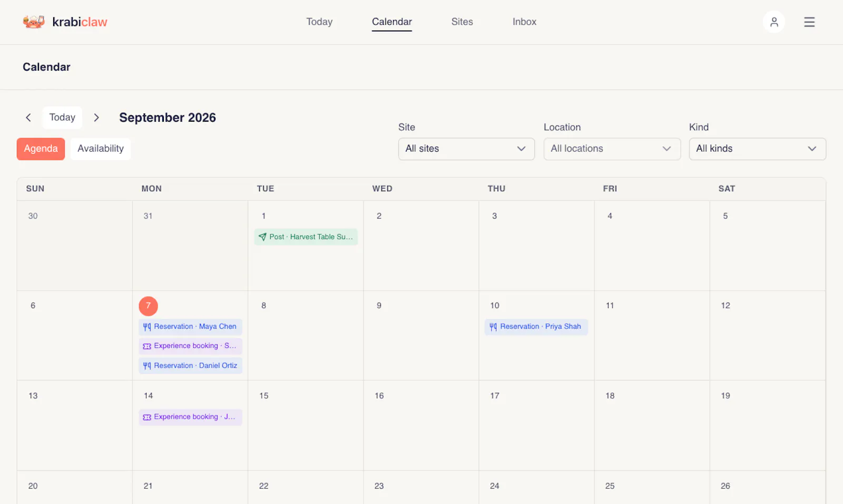Select day 12 date number
The width and height of the screenshot is (843, 504).
pyautogui.click(x=726, y=305)
